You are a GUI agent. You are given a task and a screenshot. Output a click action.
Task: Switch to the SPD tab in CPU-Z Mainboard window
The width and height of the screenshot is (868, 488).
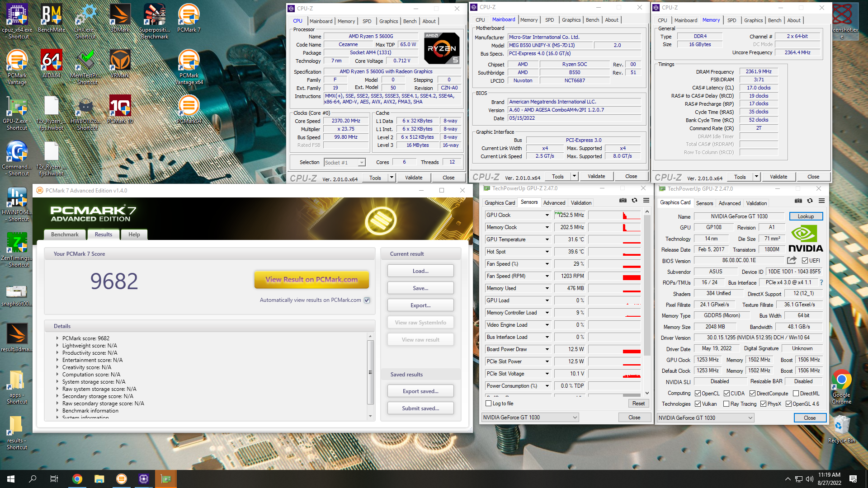tap(549, 20)
